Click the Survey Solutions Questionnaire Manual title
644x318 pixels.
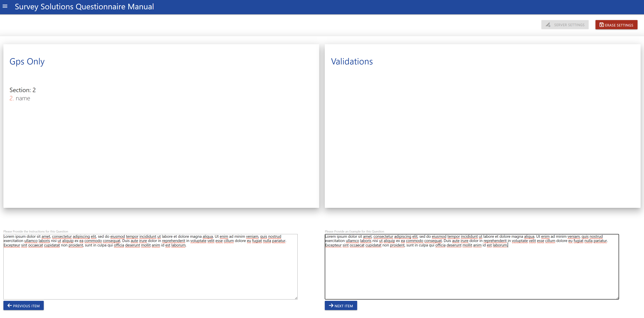tap(84, 6)
